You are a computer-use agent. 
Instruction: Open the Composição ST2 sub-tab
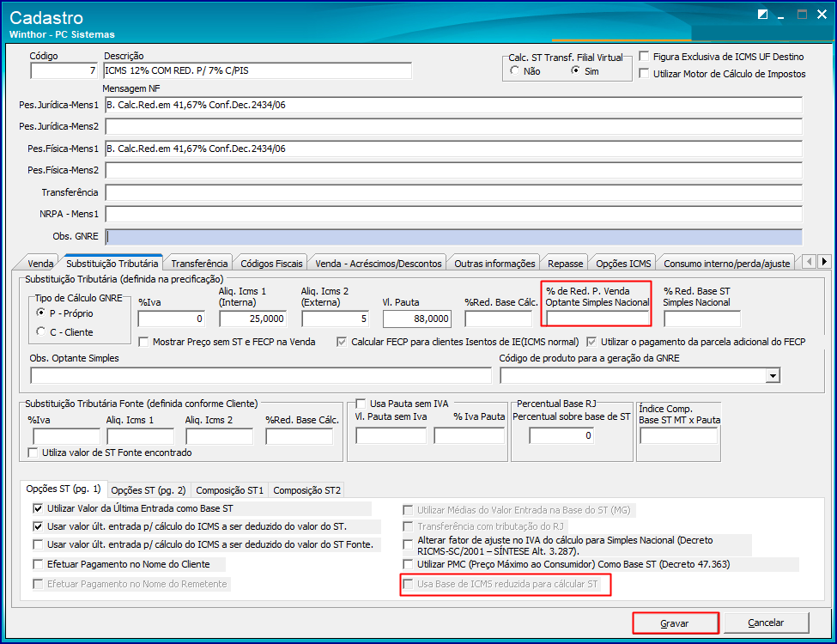[306, 490]
